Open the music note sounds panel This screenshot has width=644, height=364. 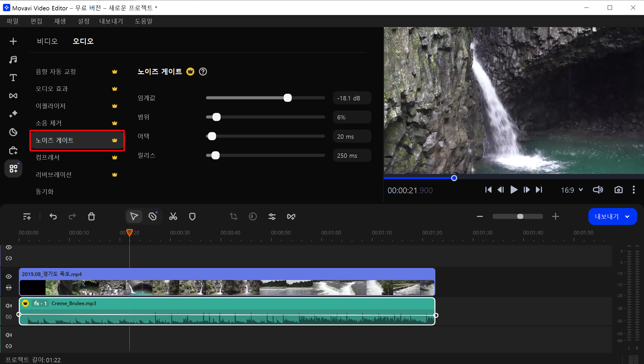(x=13, y=59)
